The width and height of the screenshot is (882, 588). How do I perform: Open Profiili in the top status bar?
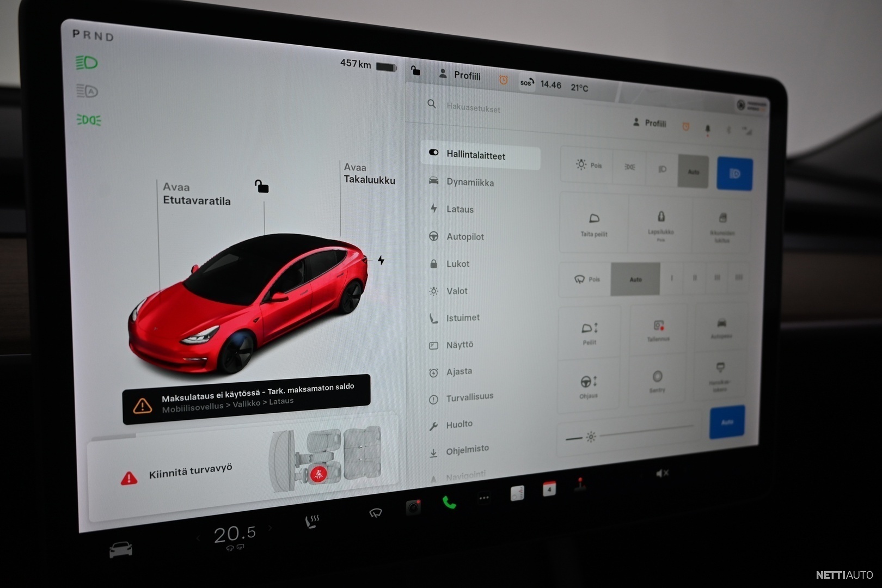pyautogui.click(x=460, y=75)
